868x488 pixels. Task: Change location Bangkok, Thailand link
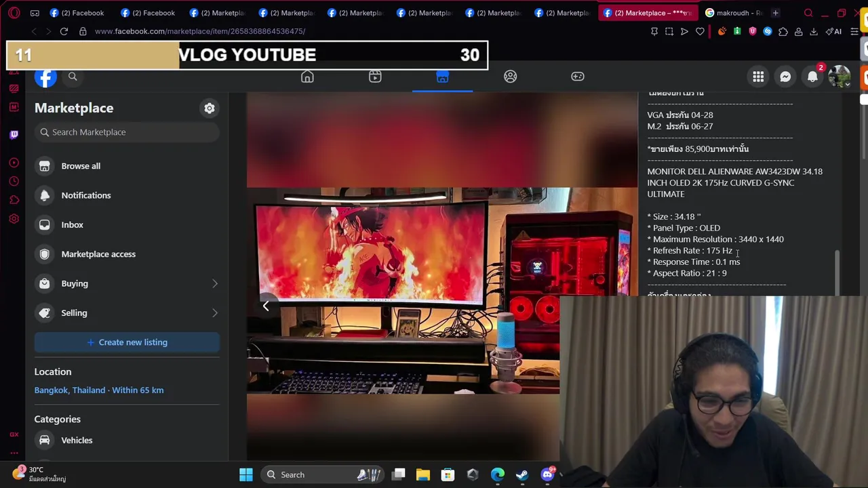coord(99,390)
